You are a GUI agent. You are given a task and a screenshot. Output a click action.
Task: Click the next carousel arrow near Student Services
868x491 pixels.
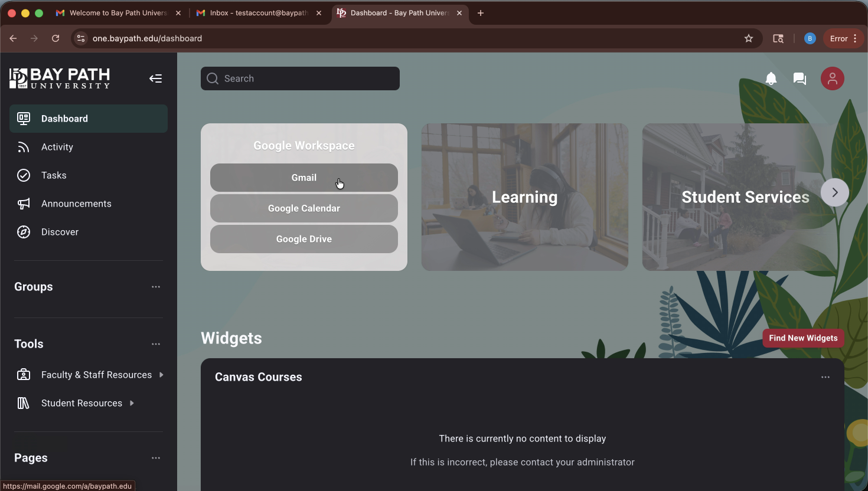tap(834, 192)
